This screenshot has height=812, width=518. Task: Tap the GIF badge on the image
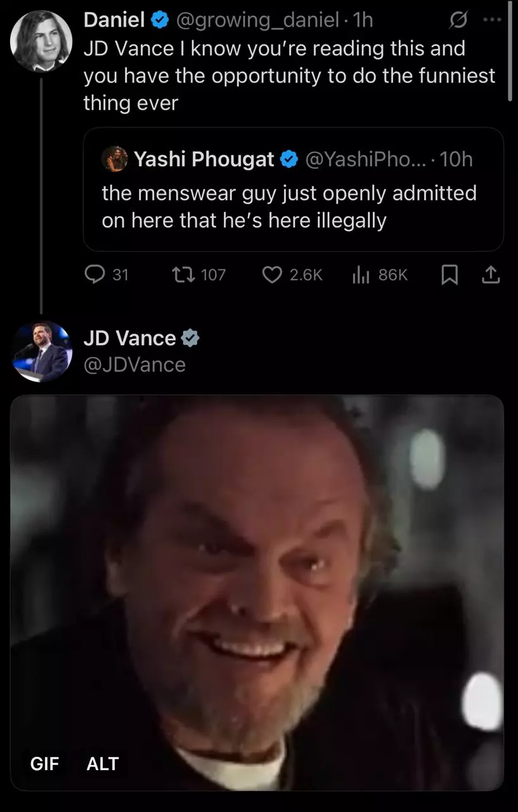pos(44,763)
